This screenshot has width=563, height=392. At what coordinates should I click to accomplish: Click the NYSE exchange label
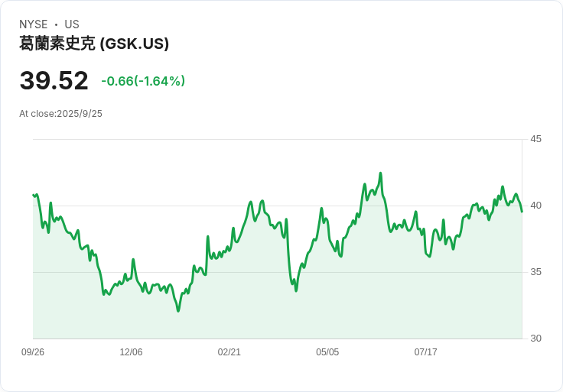[33, 24]
